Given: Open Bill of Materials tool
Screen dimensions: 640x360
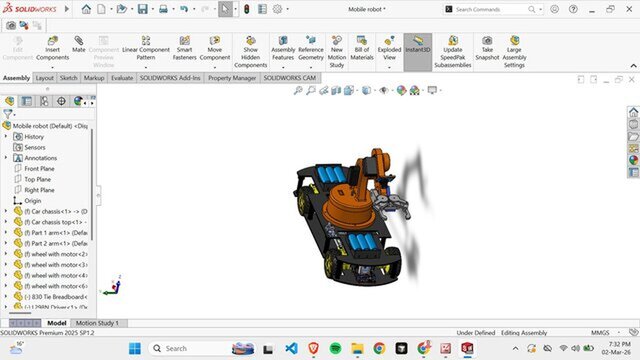Looking at the screenshot, I should pos(362,49).
